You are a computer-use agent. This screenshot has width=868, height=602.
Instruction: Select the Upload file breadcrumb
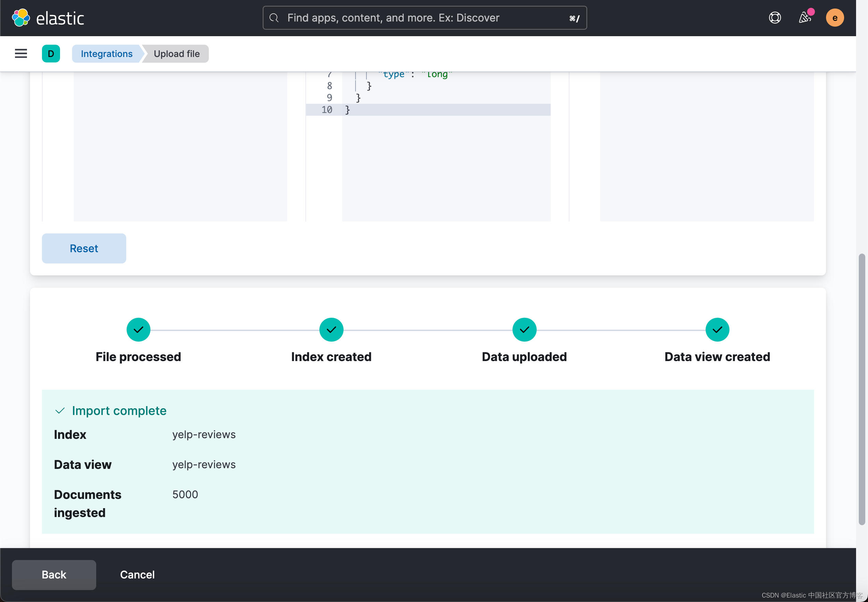[176, 54]
